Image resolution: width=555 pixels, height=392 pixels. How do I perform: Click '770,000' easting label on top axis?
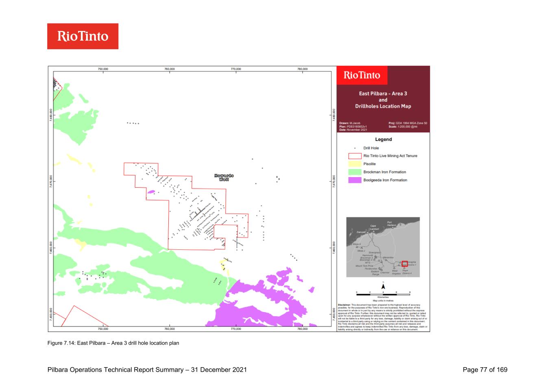236,69
